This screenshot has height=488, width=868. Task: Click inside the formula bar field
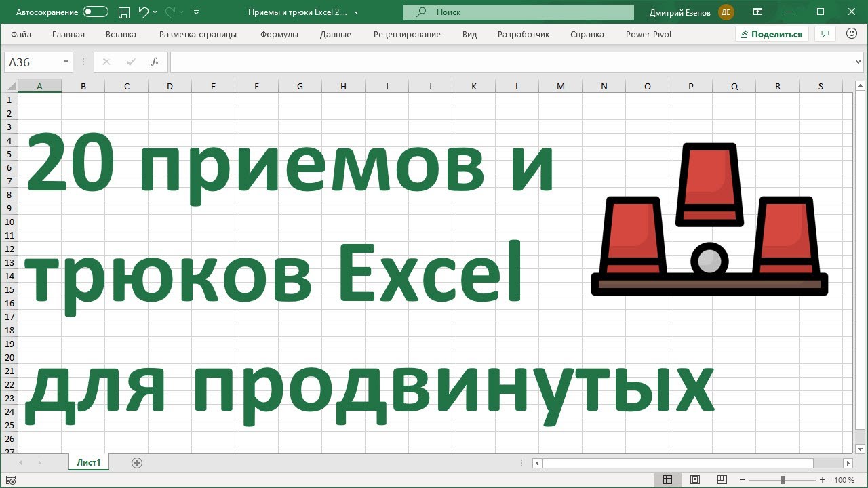tap(512, 62)
